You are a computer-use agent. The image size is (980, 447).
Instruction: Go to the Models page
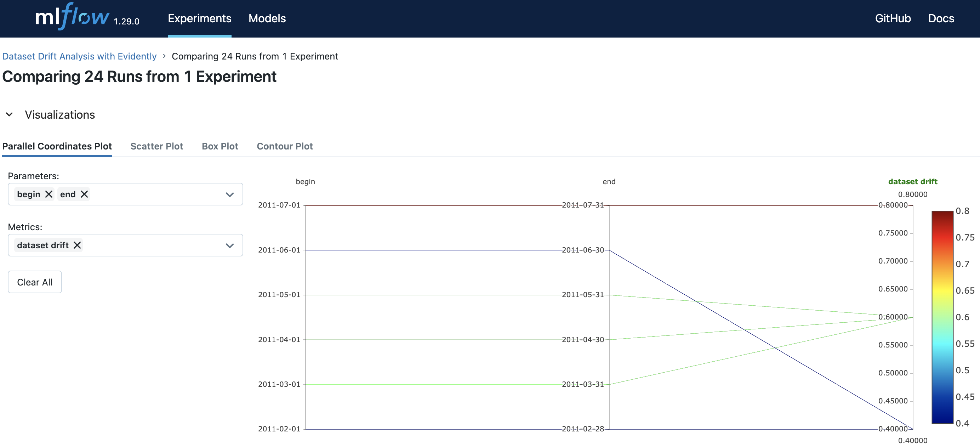click(x=267, y=18)
